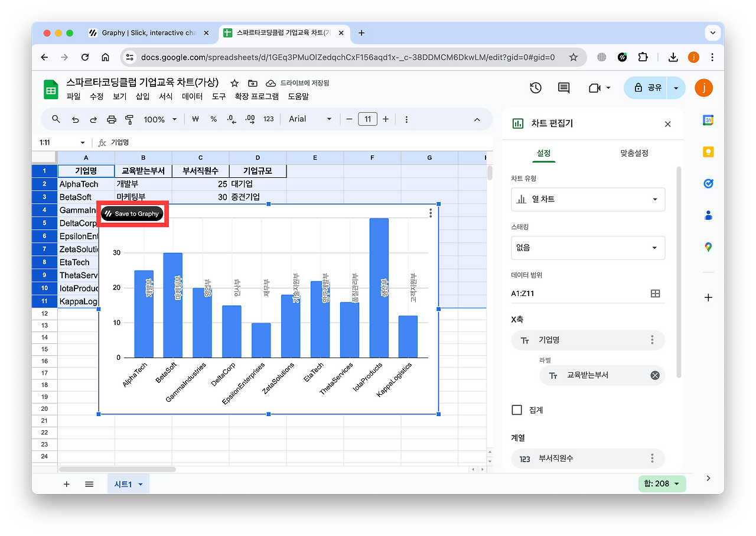Expand the name box dropdown arrow
Image resolution: width=756 pixels, height=536 pixels.
point(82,143)
